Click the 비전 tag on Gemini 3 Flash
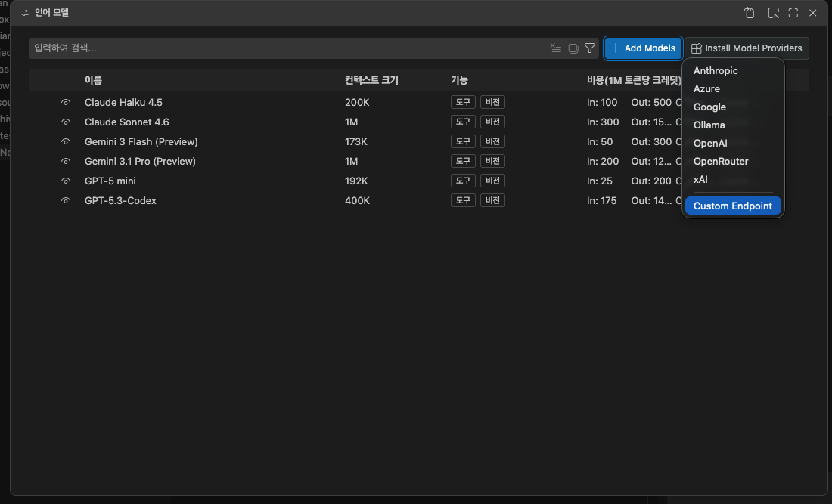This screenshot has width=832, height=504. point(492,141)
